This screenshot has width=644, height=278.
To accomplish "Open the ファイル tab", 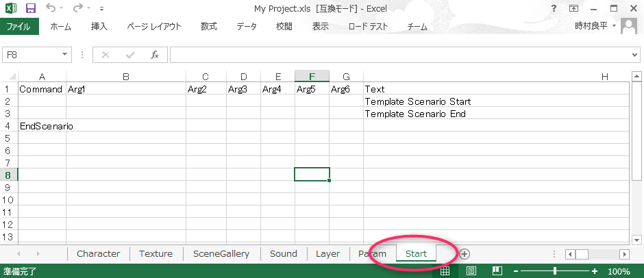I will click(x=19, y=27).
